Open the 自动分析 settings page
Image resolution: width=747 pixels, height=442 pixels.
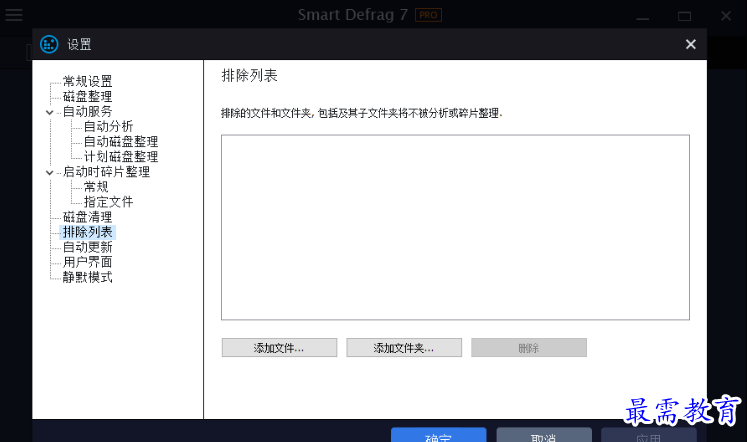coord(109,127)
